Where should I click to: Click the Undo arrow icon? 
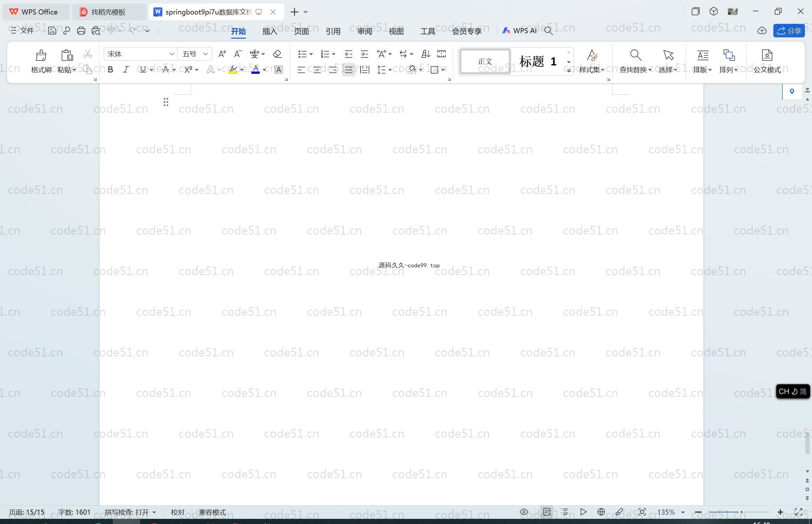pos(111,31)
